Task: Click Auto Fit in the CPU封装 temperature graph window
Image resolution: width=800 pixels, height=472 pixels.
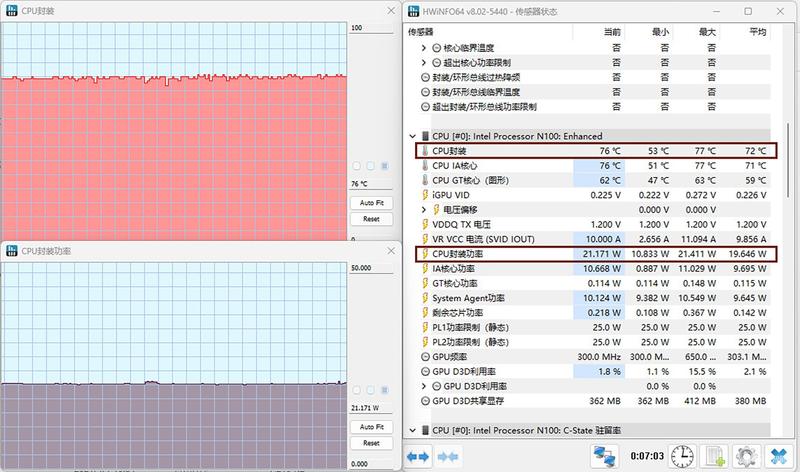Action: pos(371,203)
